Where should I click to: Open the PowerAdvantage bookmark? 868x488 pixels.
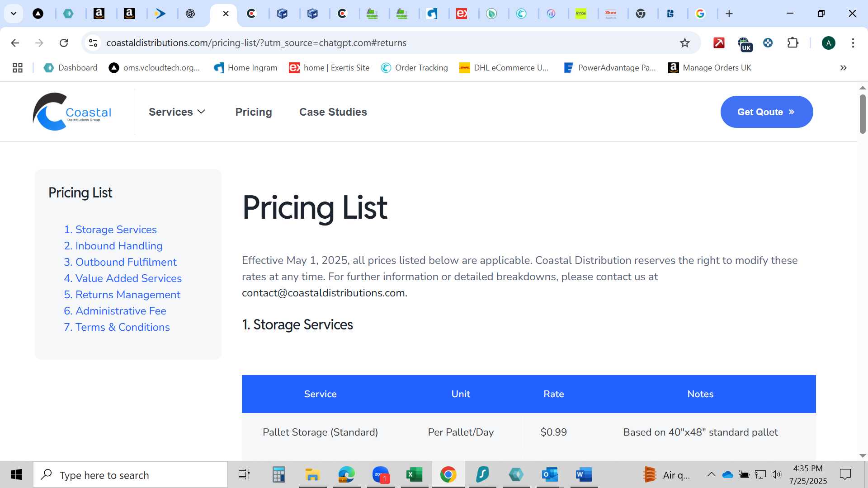click(x=609, y=68)
